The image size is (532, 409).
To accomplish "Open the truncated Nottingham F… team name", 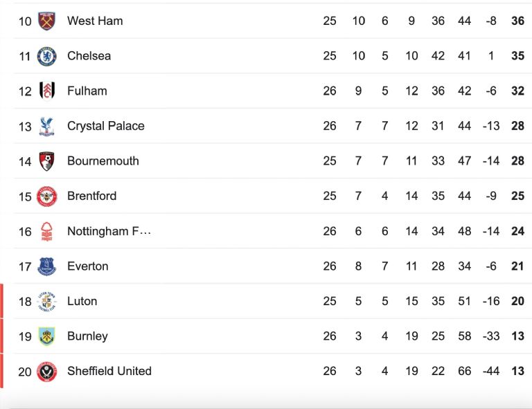I will (109, 231).
